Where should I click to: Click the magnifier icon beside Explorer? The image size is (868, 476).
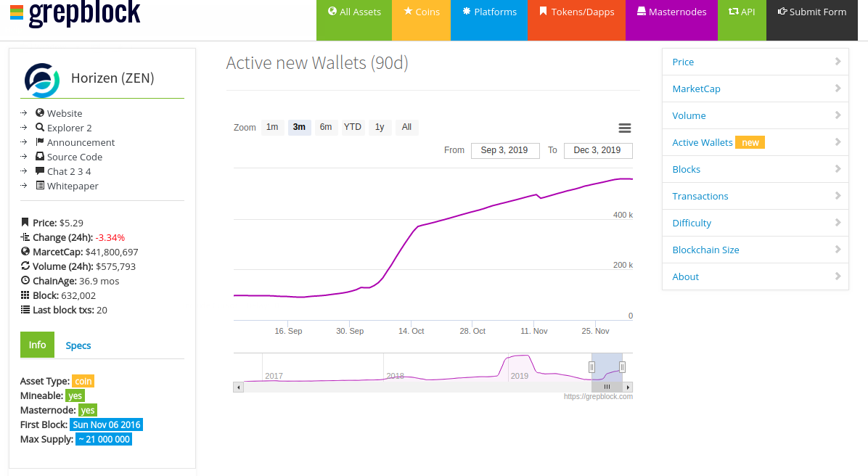click(x=40, y=127)
